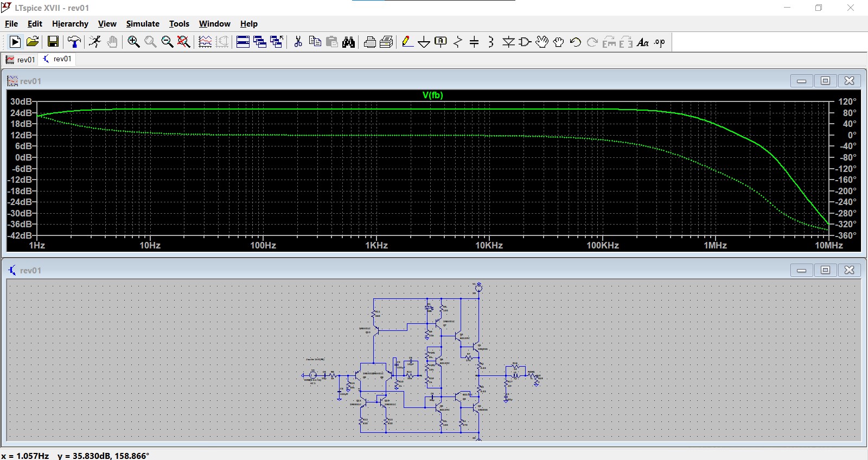The width and height of the screenshot is (868, 460).
Task: Select the Draw Wire pencil tool
Action: (407, 42)
